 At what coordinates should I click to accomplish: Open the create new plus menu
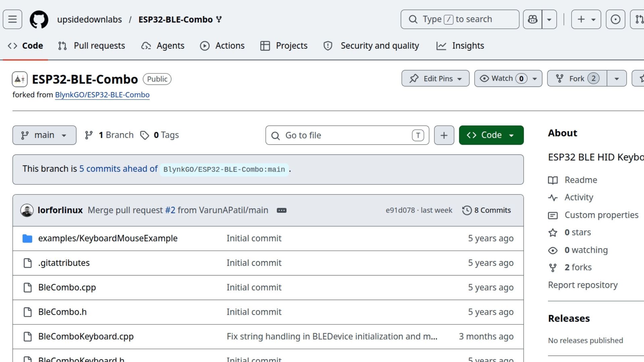coord(586,19)
